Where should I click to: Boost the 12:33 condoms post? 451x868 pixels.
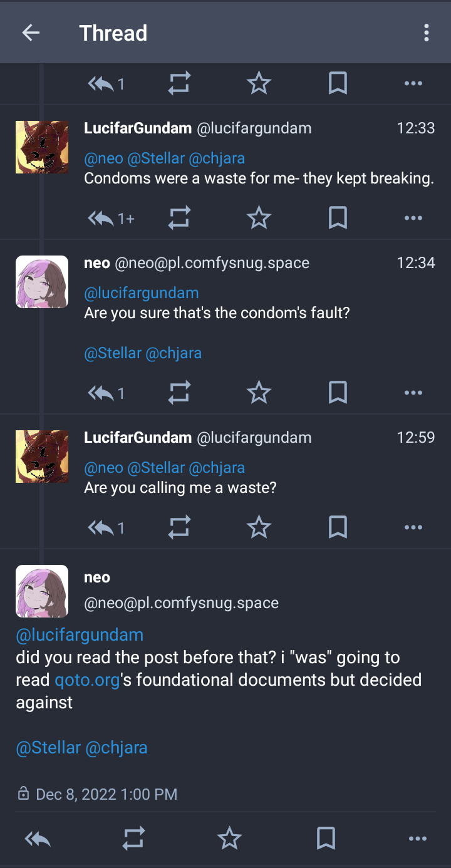[x=179, y=218]
